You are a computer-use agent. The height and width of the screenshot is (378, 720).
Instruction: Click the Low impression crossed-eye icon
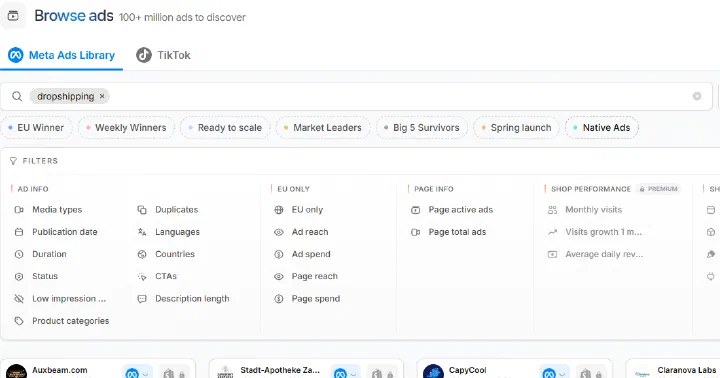[x=19, y=299]
